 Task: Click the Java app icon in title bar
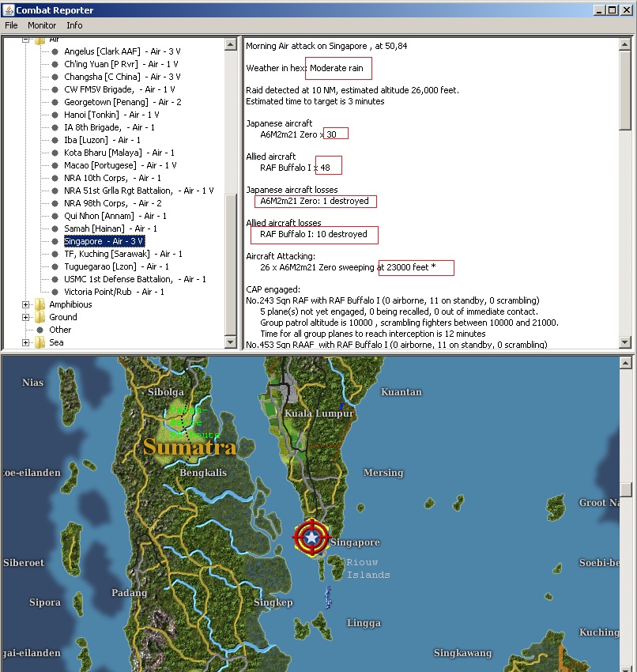coord(8,9)
